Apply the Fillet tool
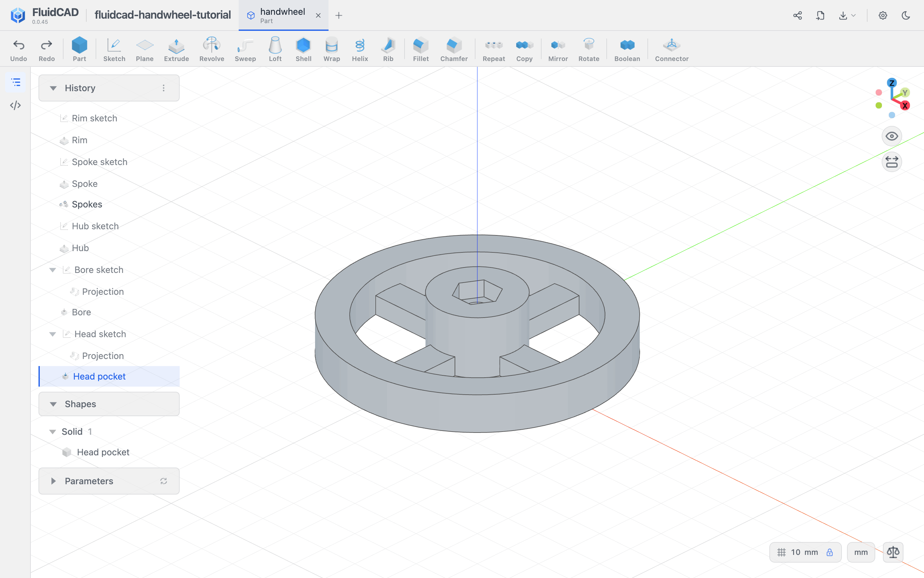The height and width of the screenshot is (578, 924). 421,49
